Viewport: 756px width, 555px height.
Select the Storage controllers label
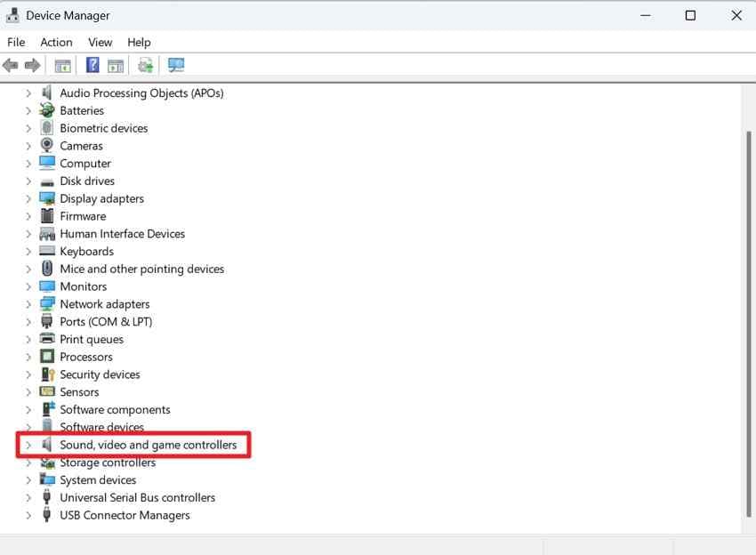coord(108,462)
